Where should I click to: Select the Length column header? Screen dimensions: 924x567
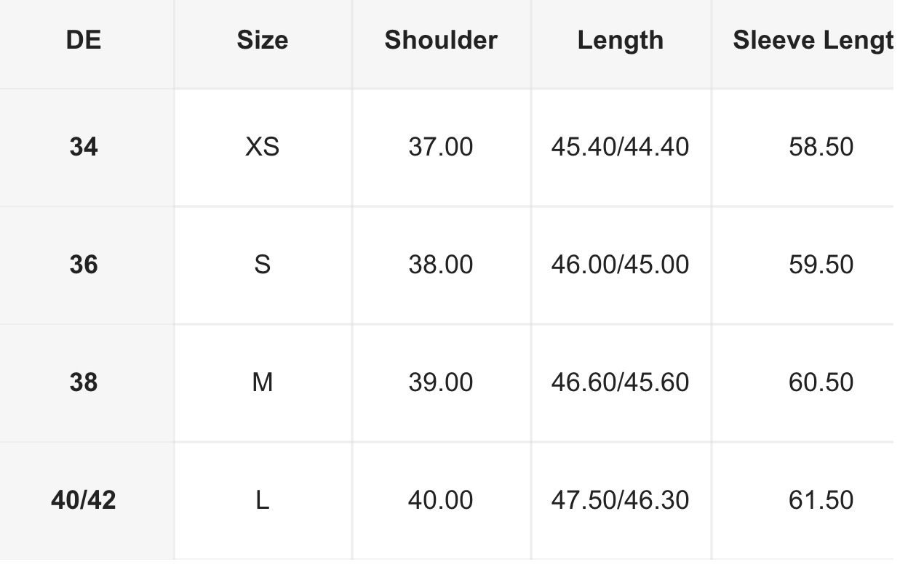[621, 40]
